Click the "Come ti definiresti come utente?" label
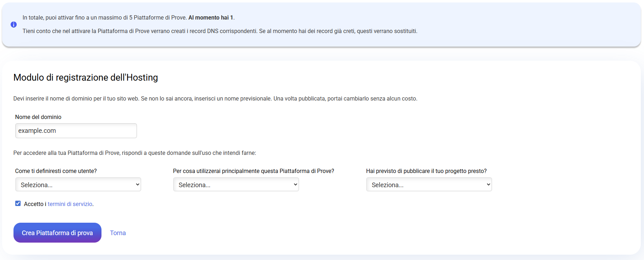This screenshot has height=260, width=644. click(x=56, y=171)
